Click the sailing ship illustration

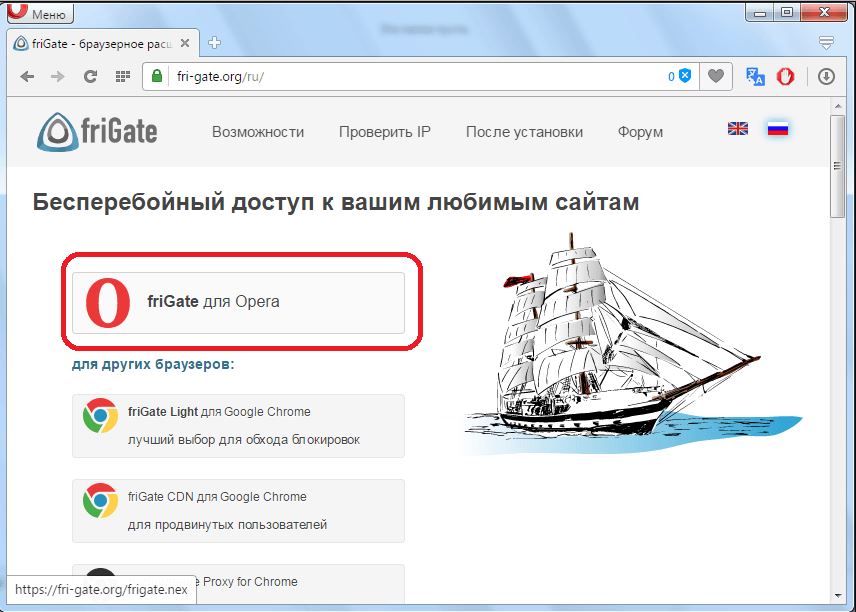tap(633, 344)
